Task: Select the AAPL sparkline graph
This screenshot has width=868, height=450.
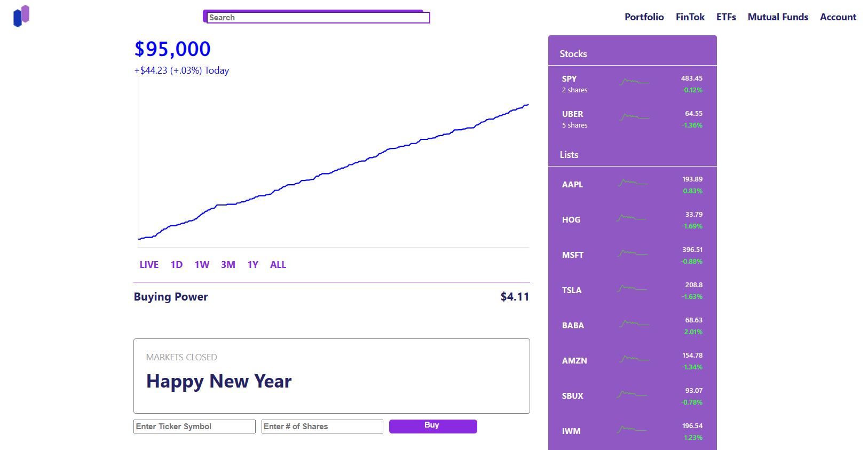Action: coord(635,184)
